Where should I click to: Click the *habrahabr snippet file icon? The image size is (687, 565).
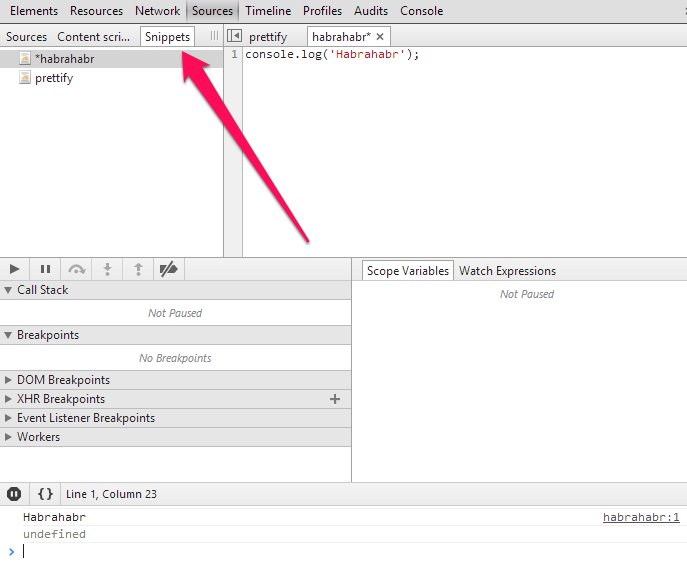(25, 59)
